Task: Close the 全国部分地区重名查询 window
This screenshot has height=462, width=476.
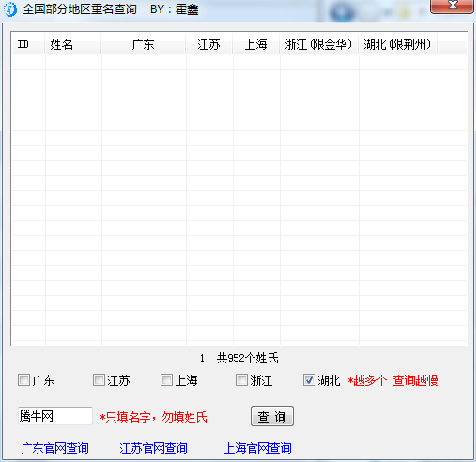Action: pos(452,7)
